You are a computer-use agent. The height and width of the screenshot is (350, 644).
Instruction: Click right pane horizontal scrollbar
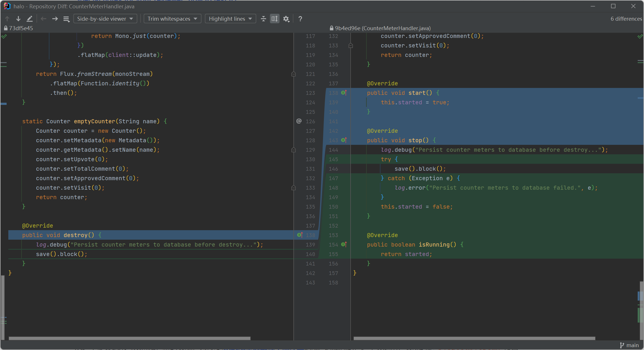pos(474,338)
